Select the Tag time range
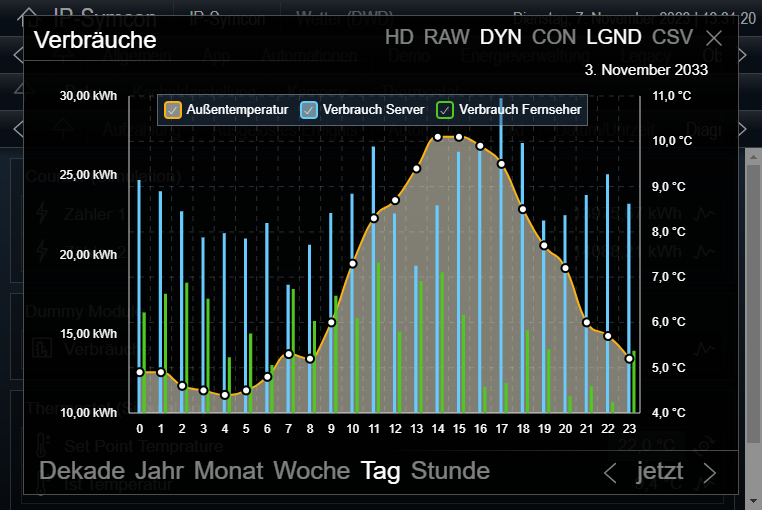 pyautogui.click(x=380, y=471)
